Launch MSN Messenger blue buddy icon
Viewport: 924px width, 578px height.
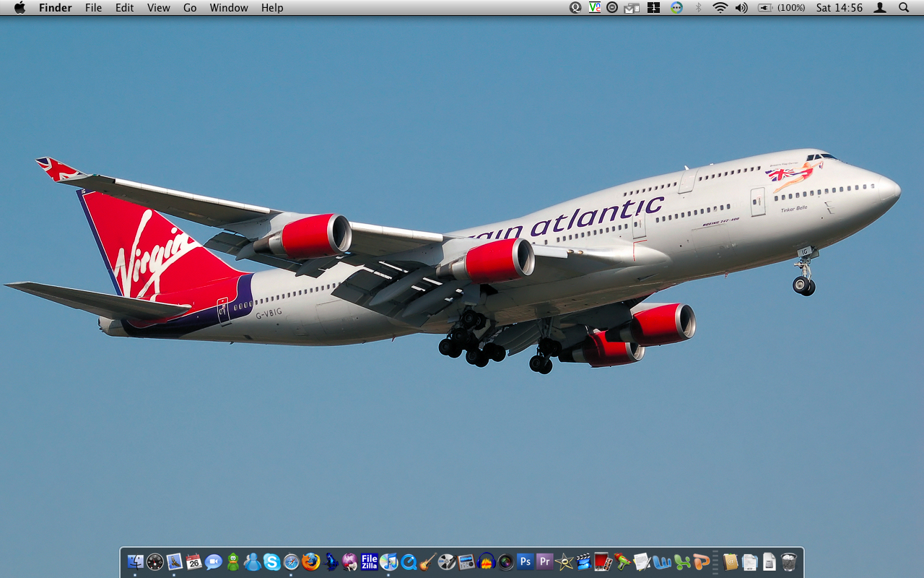253,561
